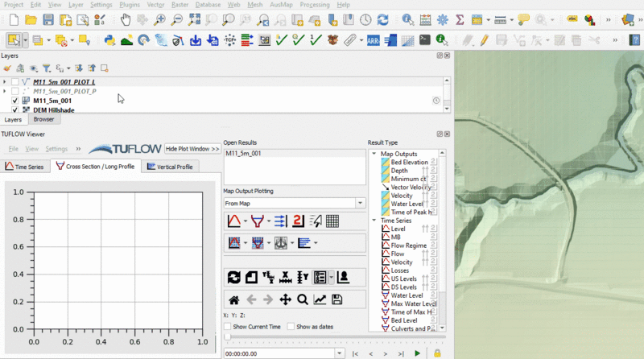Click the pan axes cross-arrow icon
Screen dimensions: 644x359
285,299
